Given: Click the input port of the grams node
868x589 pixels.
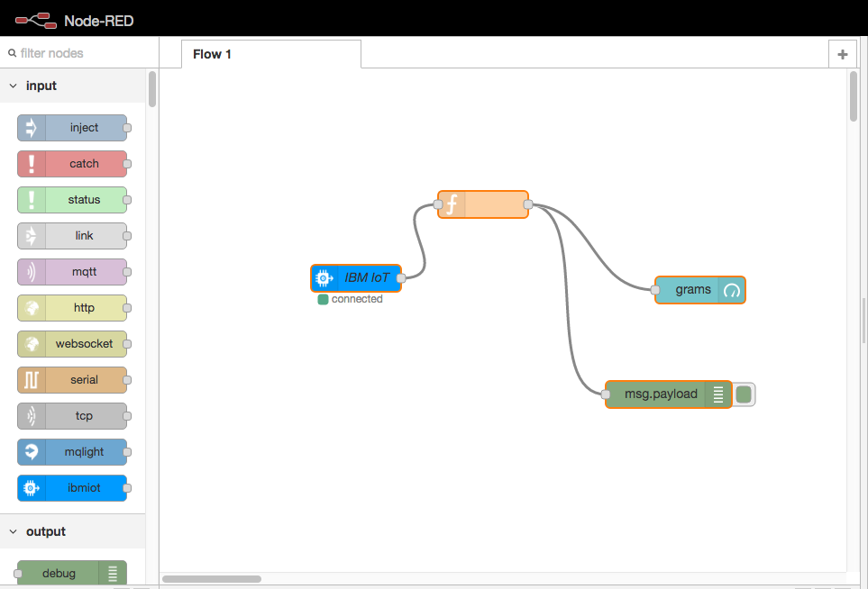Looking at the screenshot, I should click(x=655, y=290).
